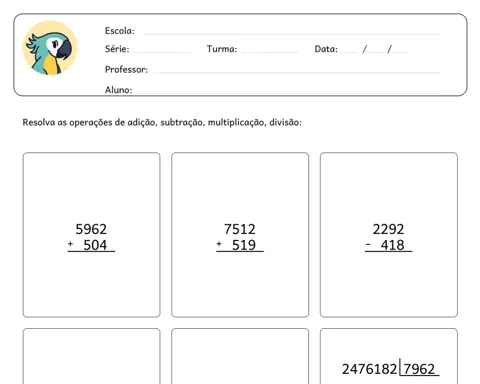Screen dimensions: 480x384
Task: Click the Série blank field
Action: [163, 52]
